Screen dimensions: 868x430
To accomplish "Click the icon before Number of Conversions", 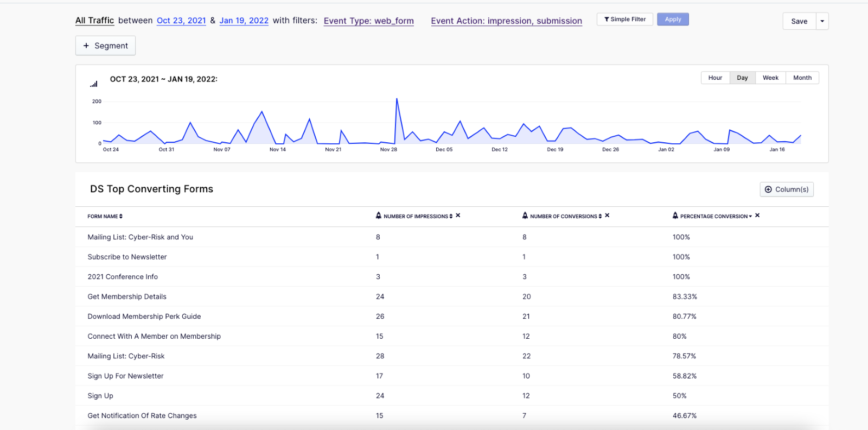I will point(525,216).
